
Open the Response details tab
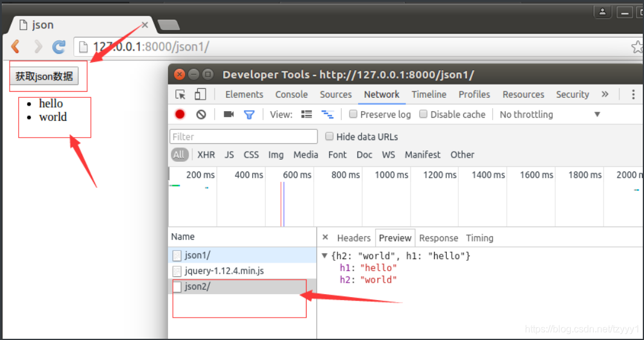(438, 238)
